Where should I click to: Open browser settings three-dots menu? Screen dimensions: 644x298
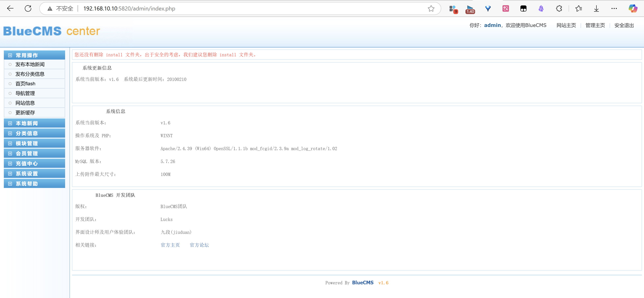[x=614, y=8]
